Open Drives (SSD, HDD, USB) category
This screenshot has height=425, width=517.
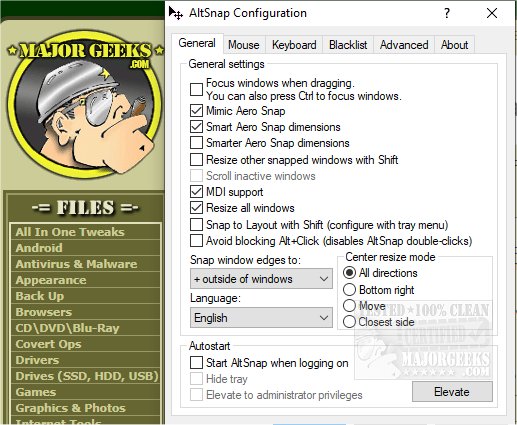tap(87, 376)
